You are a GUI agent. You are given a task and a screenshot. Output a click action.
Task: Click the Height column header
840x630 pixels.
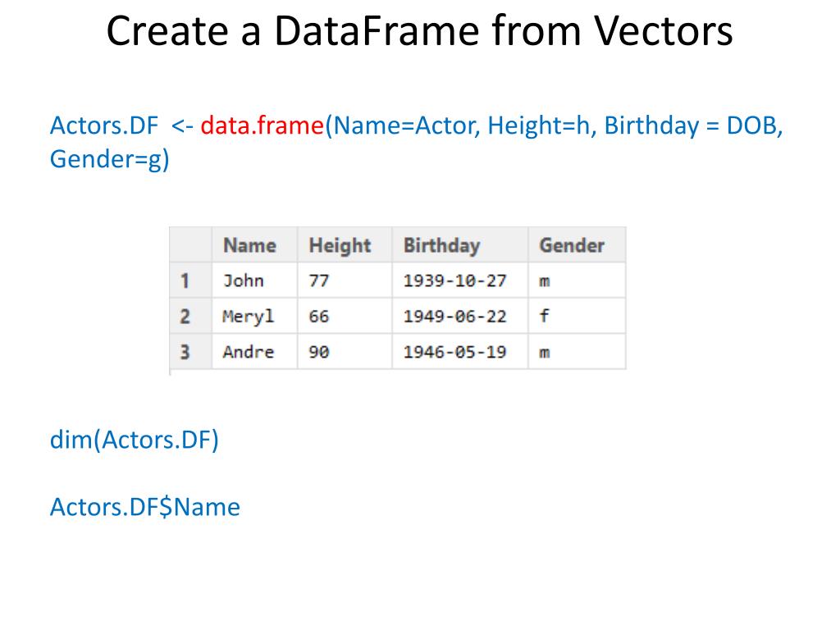pos(345,244)
